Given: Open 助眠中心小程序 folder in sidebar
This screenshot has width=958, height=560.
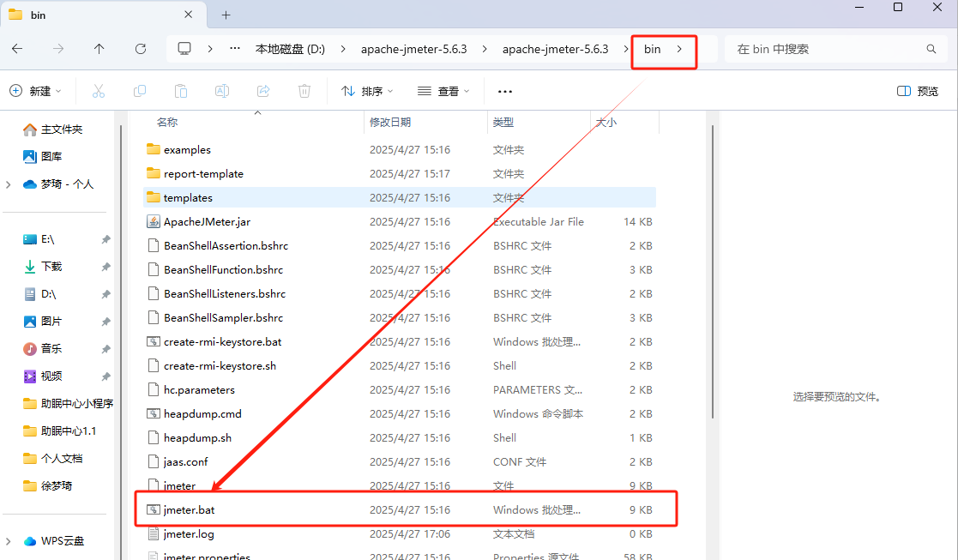Looking at the screenshot, I should [68, 404].
